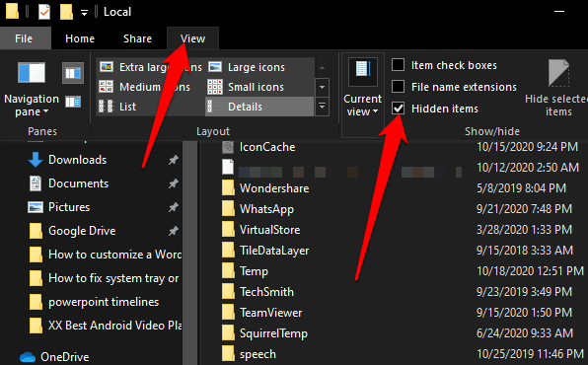
Task: Open Quick Access Toolbar customize dropdown
Action: 85,13
